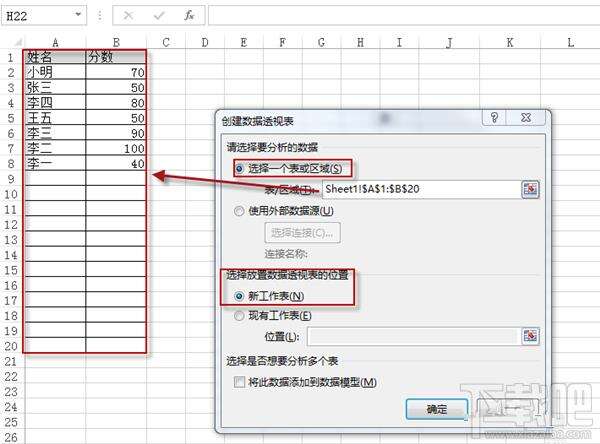The width and height of the screenshot is (600, 444).
Task: Open the Name Box dropdown arrow
Action: click(x=78, y=15)
